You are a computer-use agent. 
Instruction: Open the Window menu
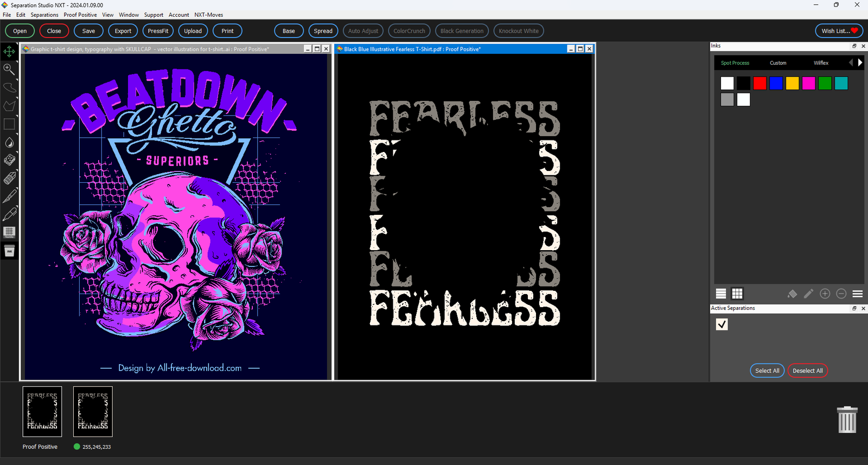click(129, 15)
